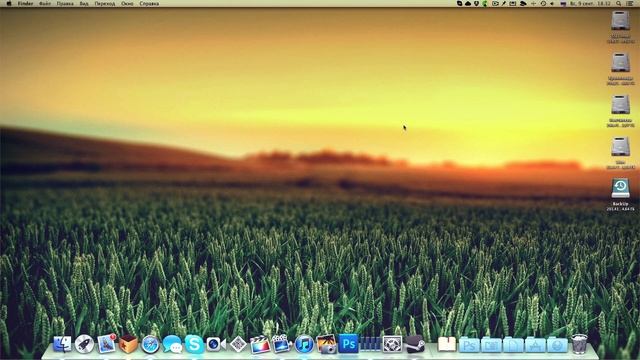This screenshot has width=640, height=360.
Task: Open the blue vertical bars app in Dock
Action: [x=370, y=344]
